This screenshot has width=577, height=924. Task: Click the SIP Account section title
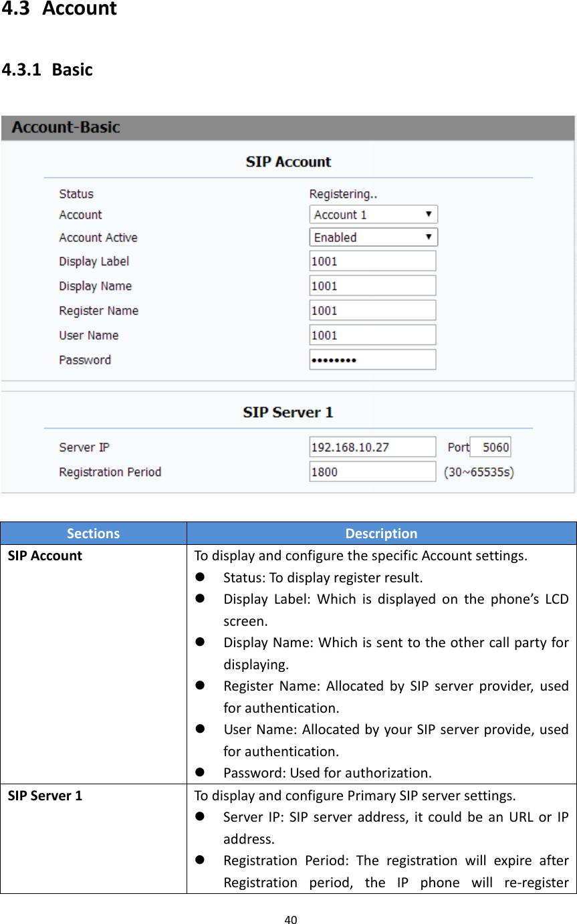click(287, 162)
